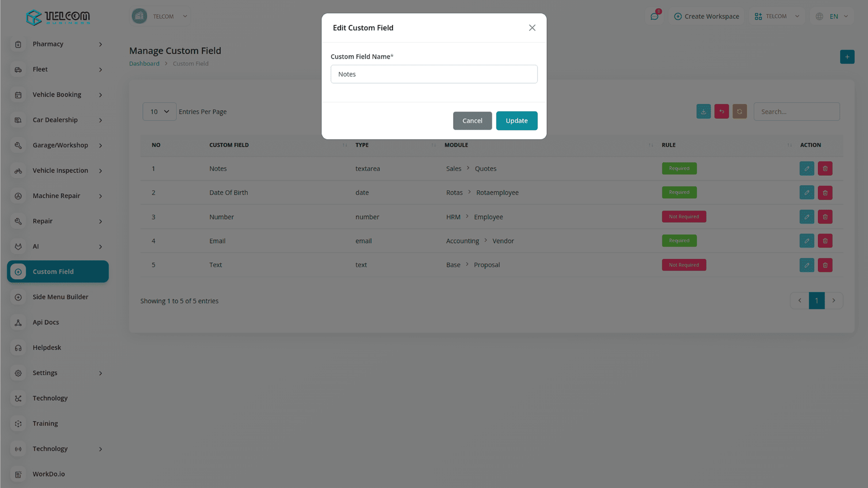Click the brown refresh icon above table

[740, 112]
